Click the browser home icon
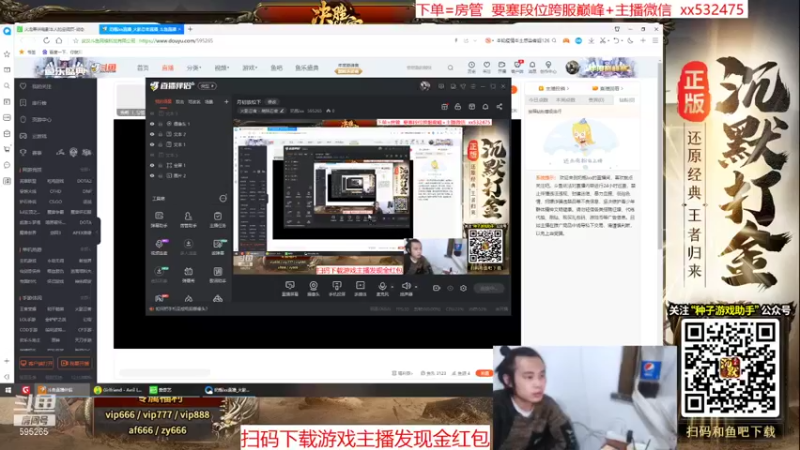Screen dimensions: 800x450 (59, 41)
